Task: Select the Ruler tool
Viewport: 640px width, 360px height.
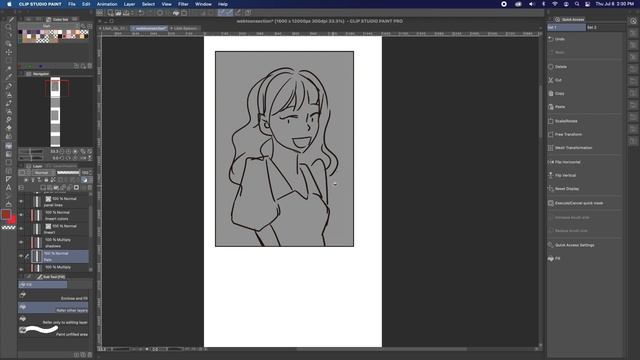Action: pyautogui.click(x=9, y=179)
